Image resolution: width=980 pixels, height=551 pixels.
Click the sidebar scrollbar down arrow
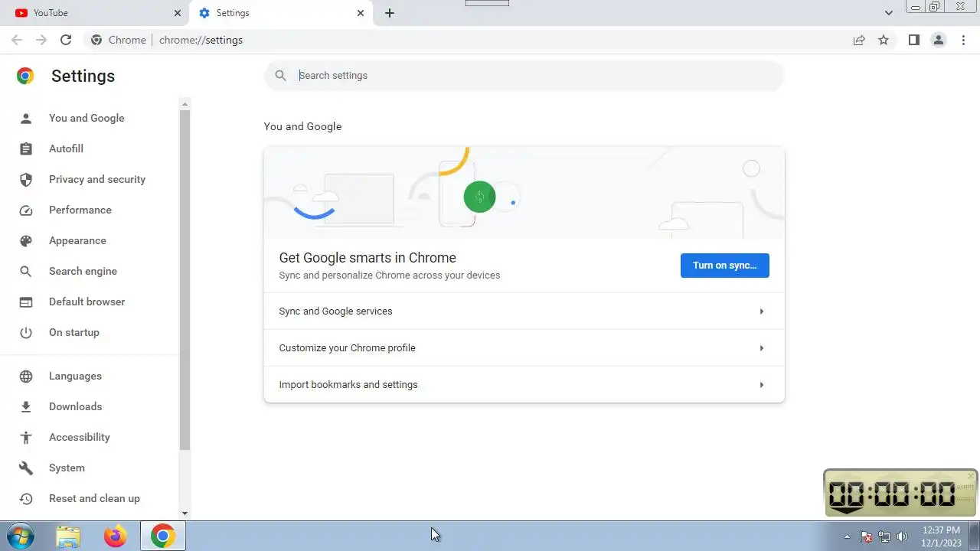185,514
